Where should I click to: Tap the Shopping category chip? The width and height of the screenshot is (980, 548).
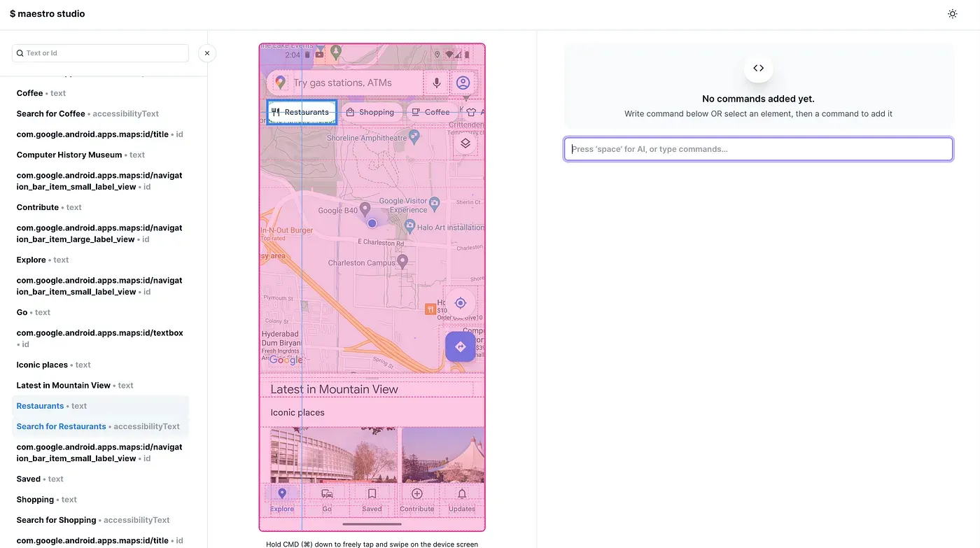pos(371,112)
